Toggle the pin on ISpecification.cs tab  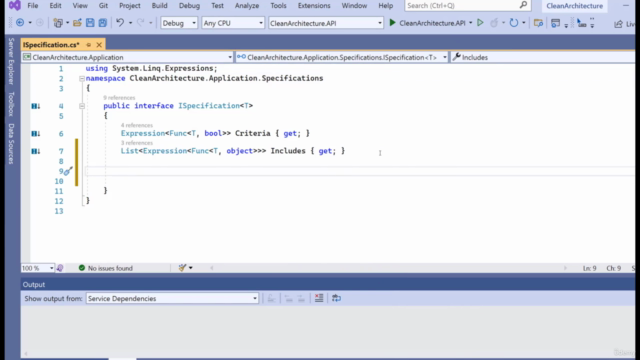tap(89, 44)
